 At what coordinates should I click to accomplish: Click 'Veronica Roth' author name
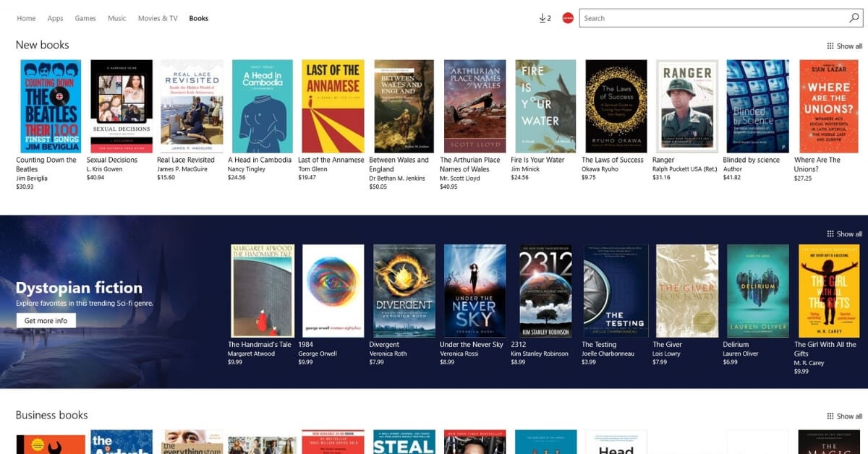click(388, 354)
